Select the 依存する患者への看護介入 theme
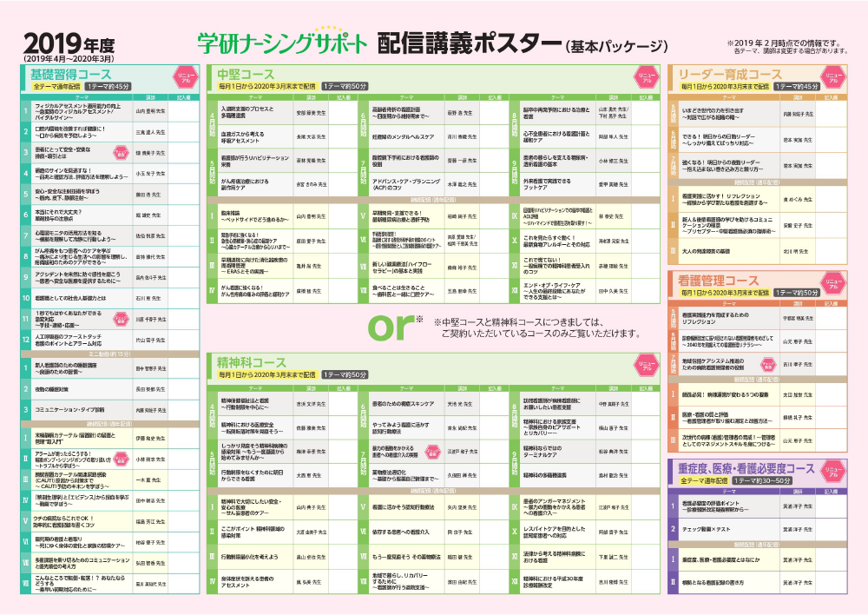Screen dimensions: 868x615 (x=401, y=532)
